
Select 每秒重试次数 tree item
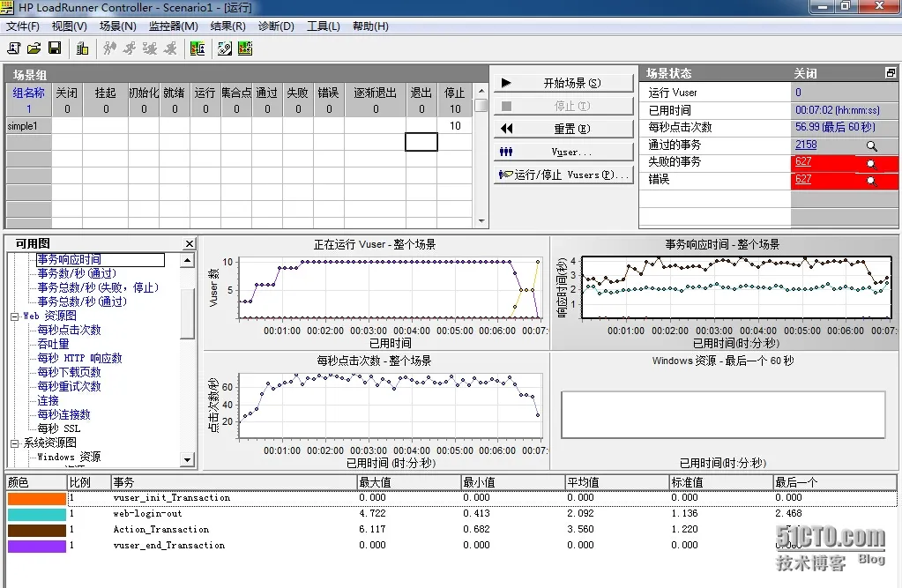point(69,386)
